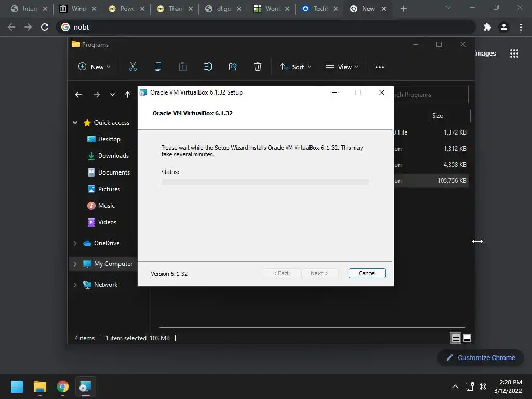Switch to the TechS Chrome tab
The width and height of the screenshot is (532, 399).
pyautogui.click(x=320, y=9)
